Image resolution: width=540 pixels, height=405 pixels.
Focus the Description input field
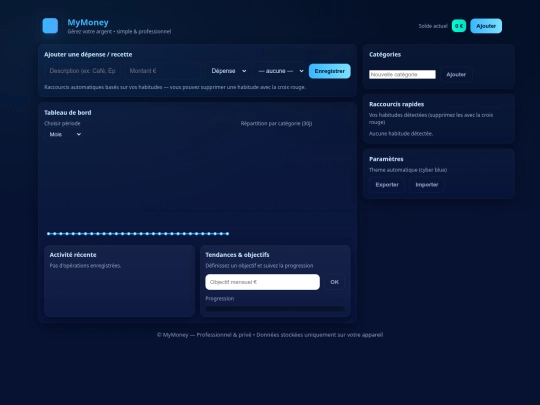pos(82,71)
